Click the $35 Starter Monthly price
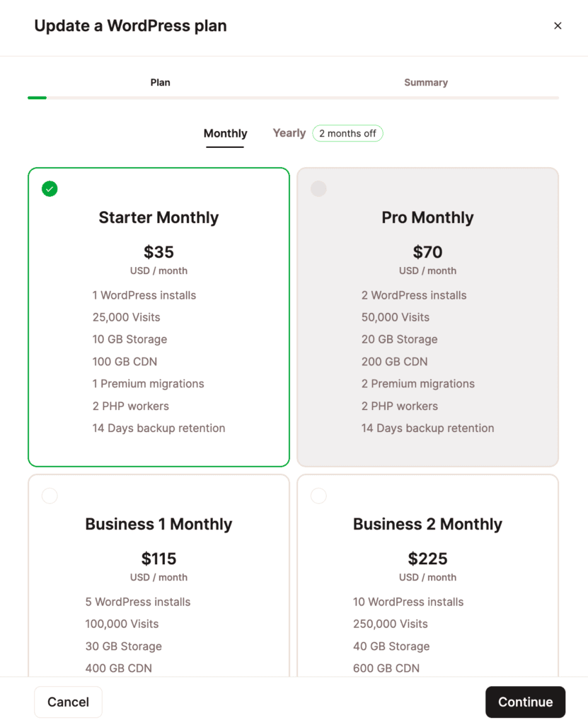588x725 pixels. pyautogui.click(x=158, y=252)
